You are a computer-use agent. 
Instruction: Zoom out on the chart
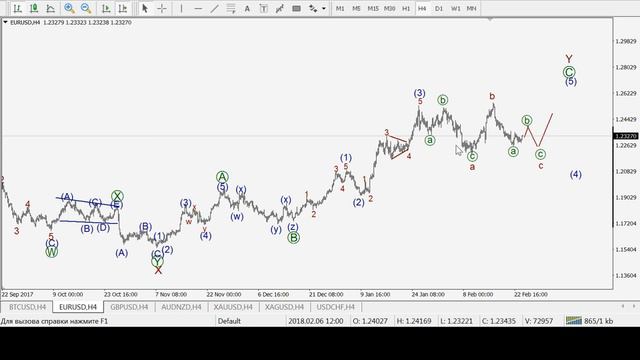(86, 8)
